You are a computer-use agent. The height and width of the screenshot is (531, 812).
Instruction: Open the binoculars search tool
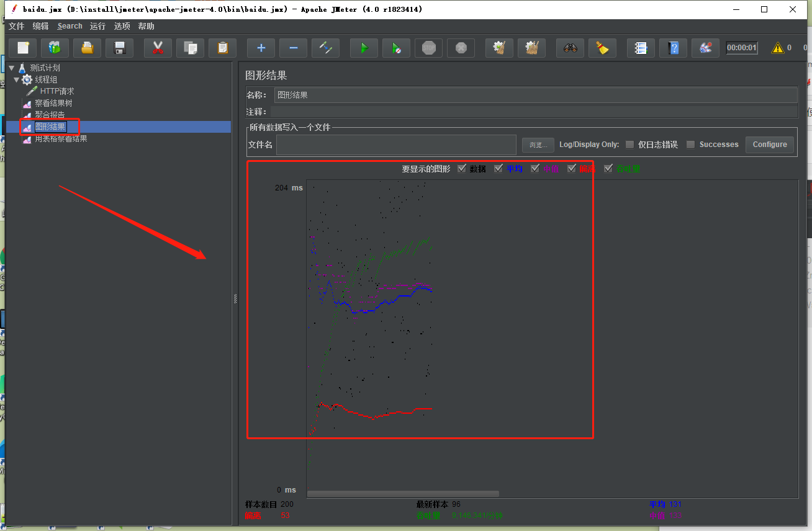click(x=571, y=48)
